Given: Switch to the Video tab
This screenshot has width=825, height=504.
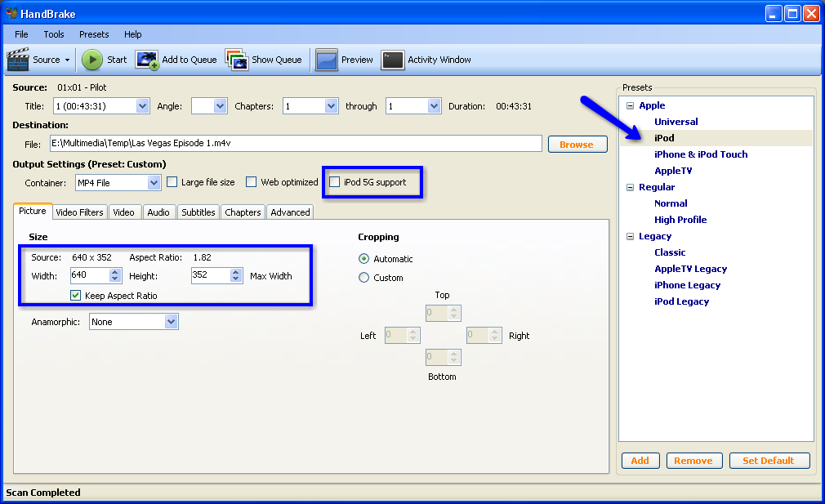Looking at the screenshot, I should point(123,212).
